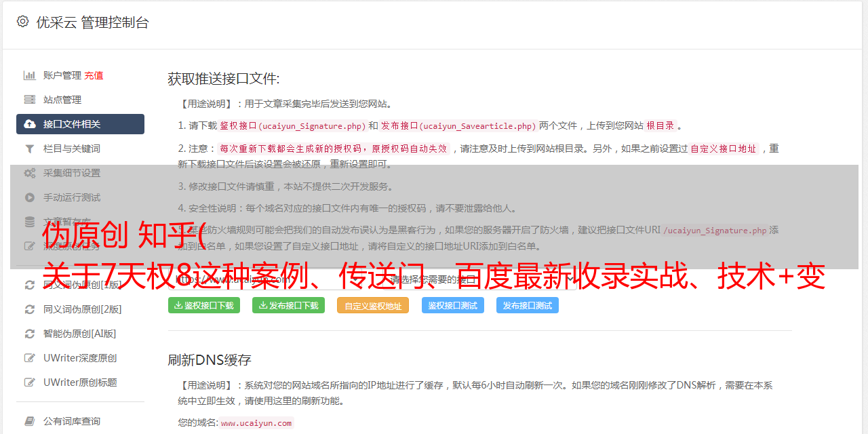Click the refresh icon for 同义词伪原创[1版]

click(30, 285)
